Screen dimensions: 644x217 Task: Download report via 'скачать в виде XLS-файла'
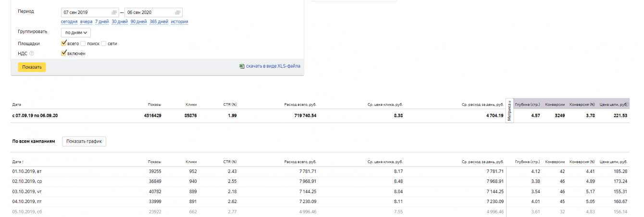(273, 66)
